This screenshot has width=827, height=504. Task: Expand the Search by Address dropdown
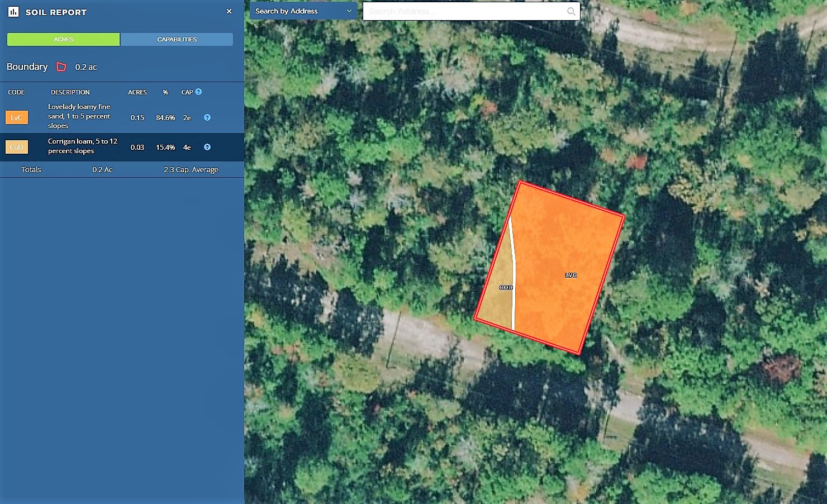point(303,11)
